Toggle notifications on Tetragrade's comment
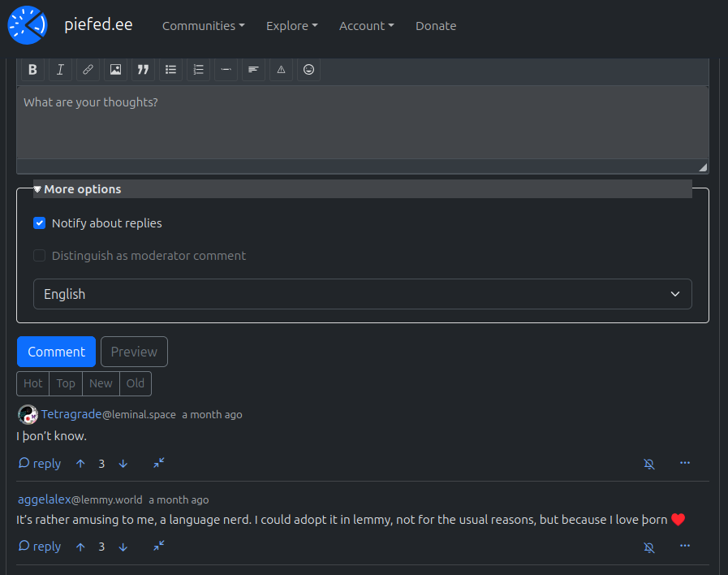This screenshot has width=728, height=575. pos(649,464)
